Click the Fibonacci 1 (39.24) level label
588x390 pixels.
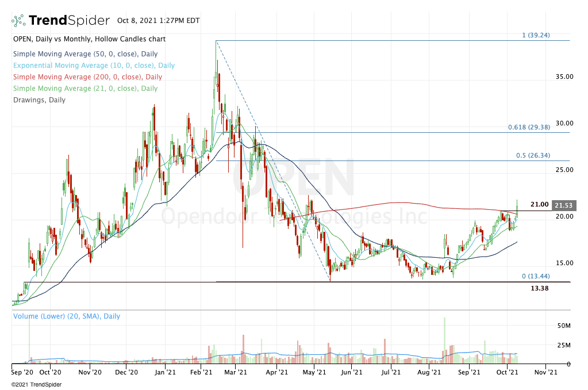pos(536,35)
